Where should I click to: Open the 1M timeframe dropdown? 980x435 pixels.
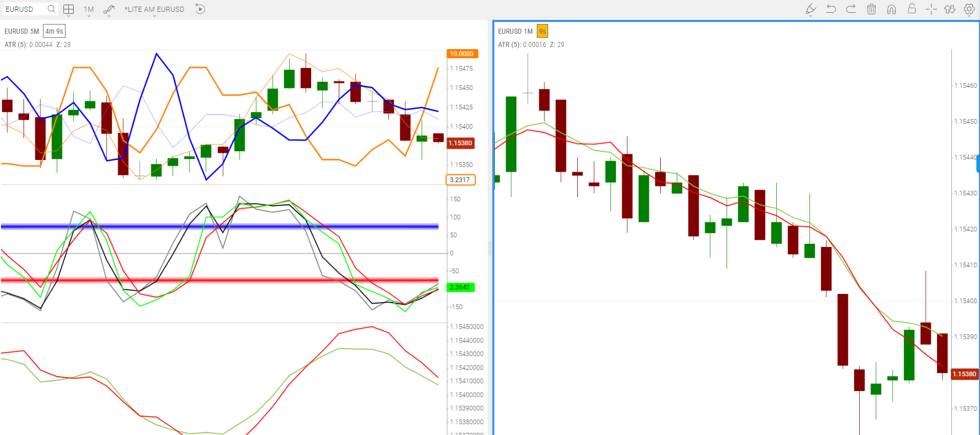click(89, 10)
